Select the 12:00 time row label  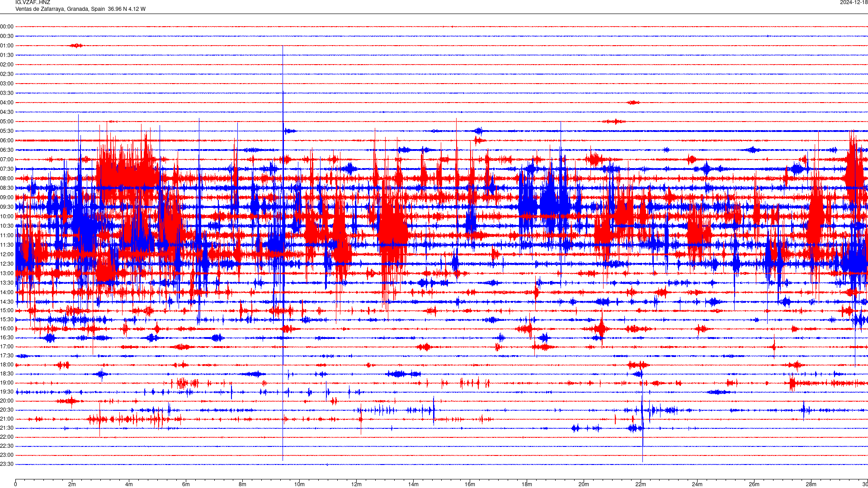[x=7, y=254]
